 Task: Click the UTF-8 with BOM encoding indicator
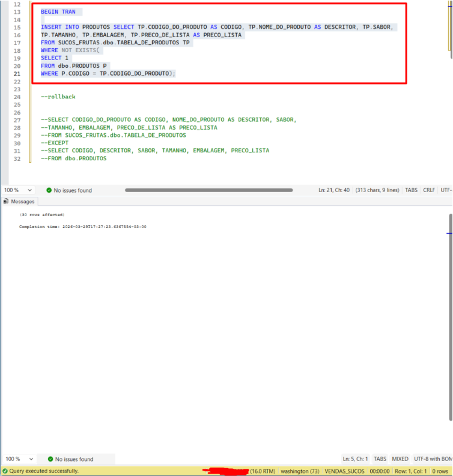433,459
